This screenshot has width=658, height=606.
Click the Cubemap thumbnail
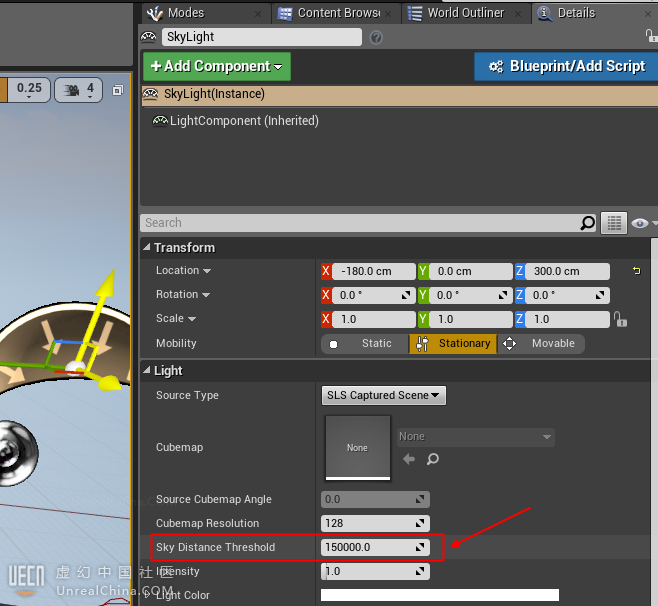coord(358,447)
